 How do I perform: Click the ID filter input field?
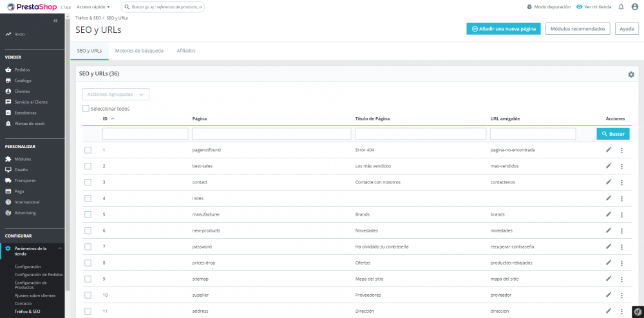(145, 134)
